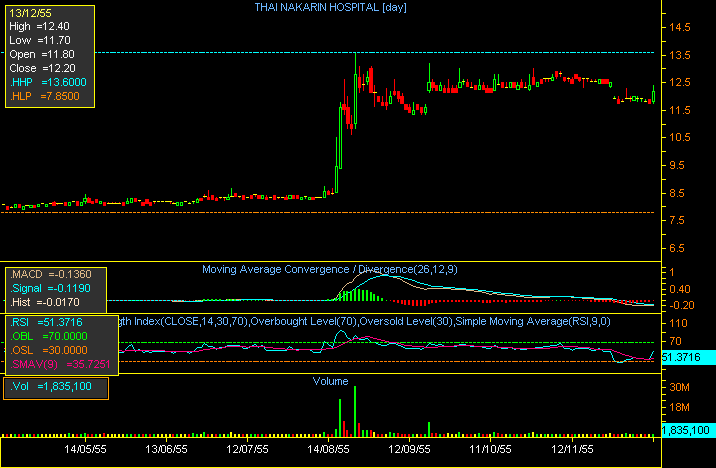The height and width of the screenshot is (468, 716).
Task: Click the tallest green volume bar
Action: click(355, 411)
